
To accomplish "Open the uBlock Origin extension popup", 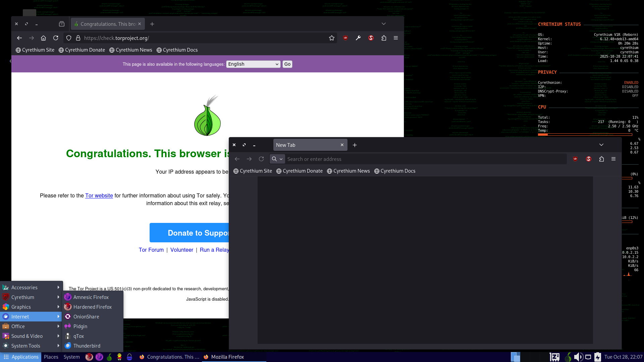I will (345, 38).
